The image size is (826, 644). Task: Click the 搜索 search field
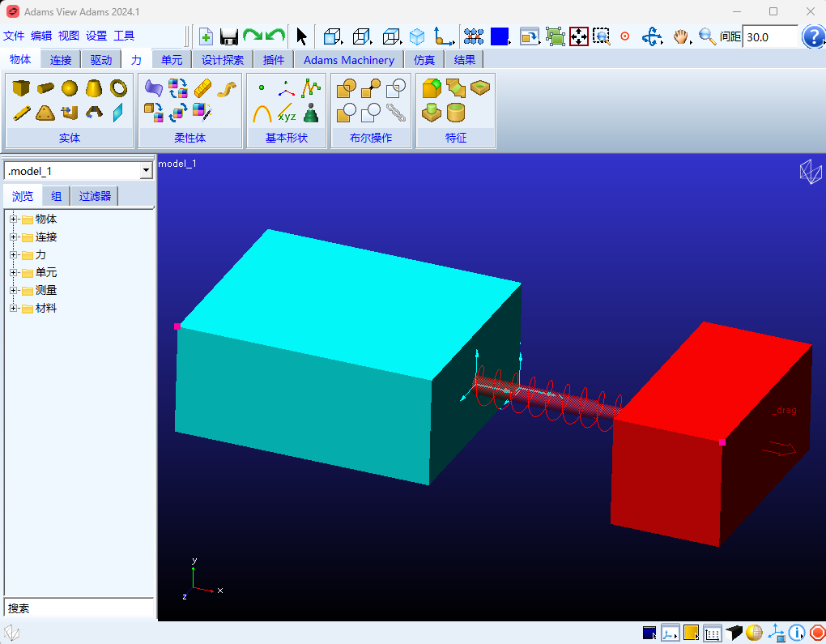pyautogui.click(x=79, y=608)
